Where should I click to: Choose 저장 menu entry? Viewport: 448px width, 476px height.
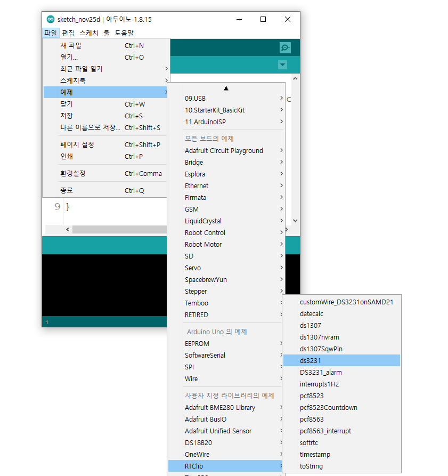(105, 116)
